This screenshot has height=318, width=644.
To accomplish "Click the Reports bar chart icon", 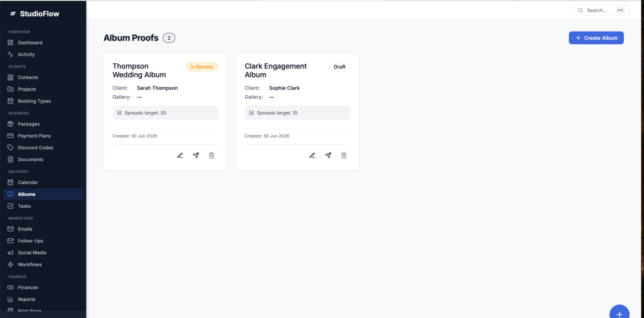I will [11, 300].
